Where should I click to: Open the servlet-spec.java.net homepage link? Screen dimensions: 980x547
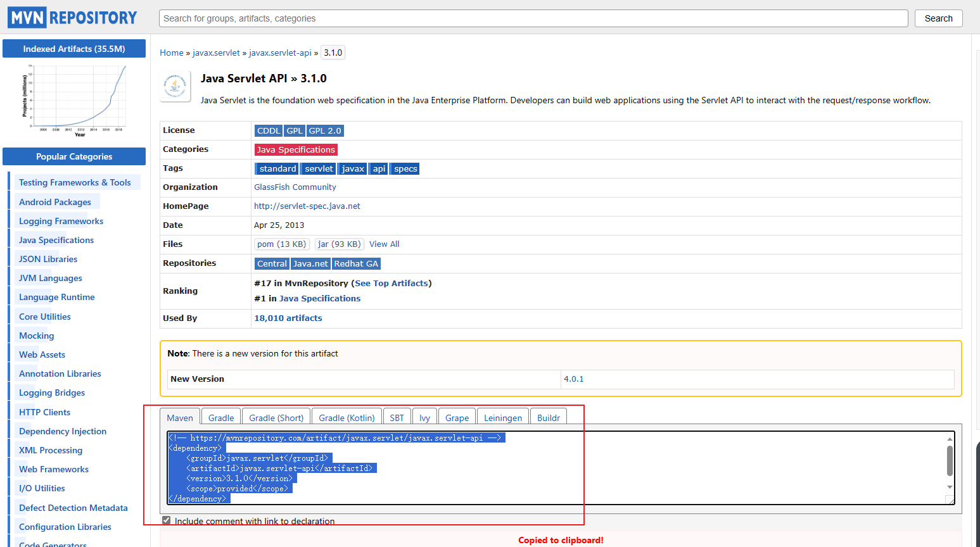[x=307, y=206]
